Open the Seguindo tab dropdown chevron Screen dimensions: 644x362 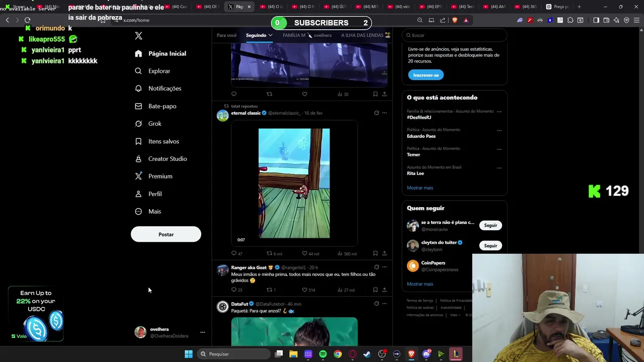pos(270,35)
